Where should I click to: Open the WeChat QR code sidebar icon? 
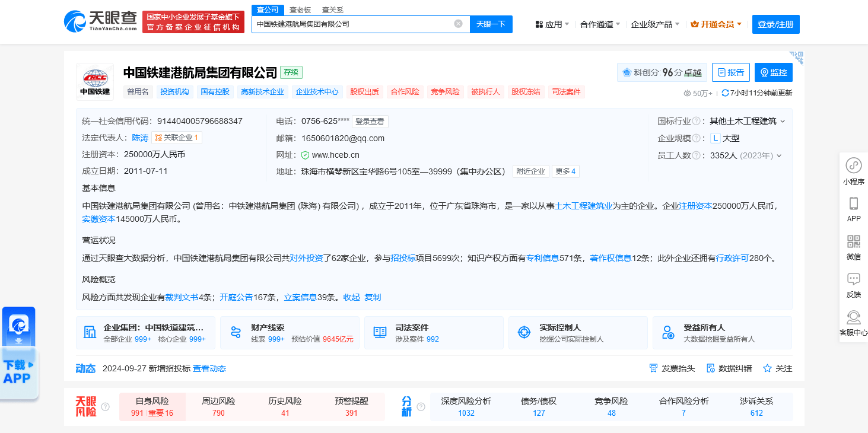coord(854,241)
